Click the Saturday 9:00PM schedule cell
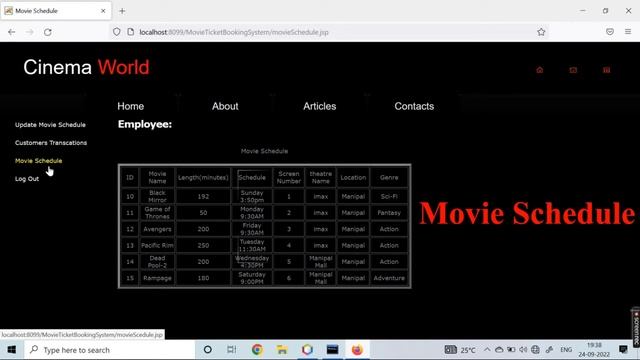This screenshot has width=640, height=360. [252, 278]
